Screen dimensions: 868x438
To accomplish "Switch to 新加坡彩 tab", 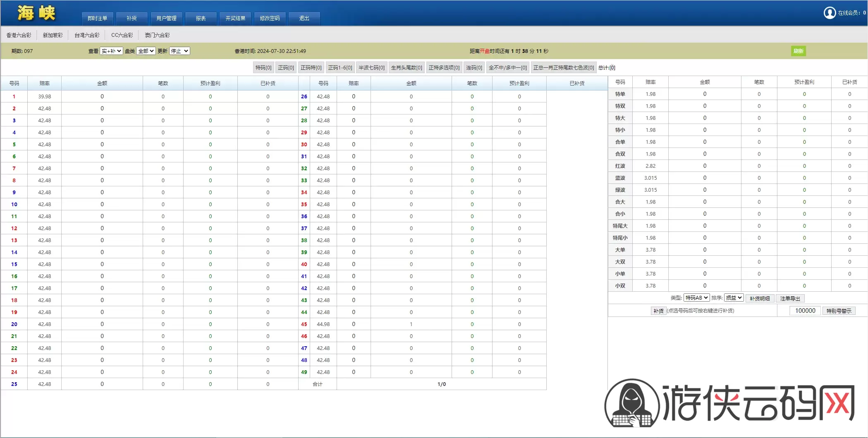I will point(53,35).
